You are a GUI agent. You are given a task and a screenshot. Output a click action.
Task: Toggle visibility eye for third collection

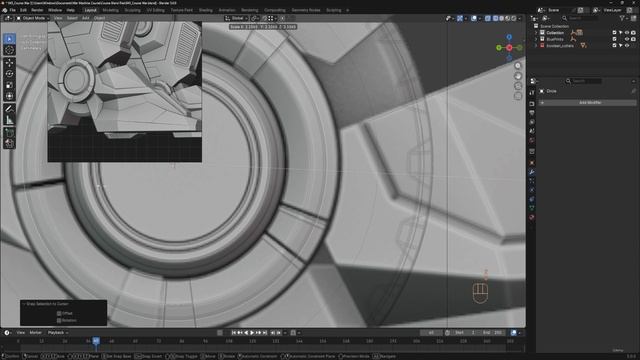pos(627,46)
